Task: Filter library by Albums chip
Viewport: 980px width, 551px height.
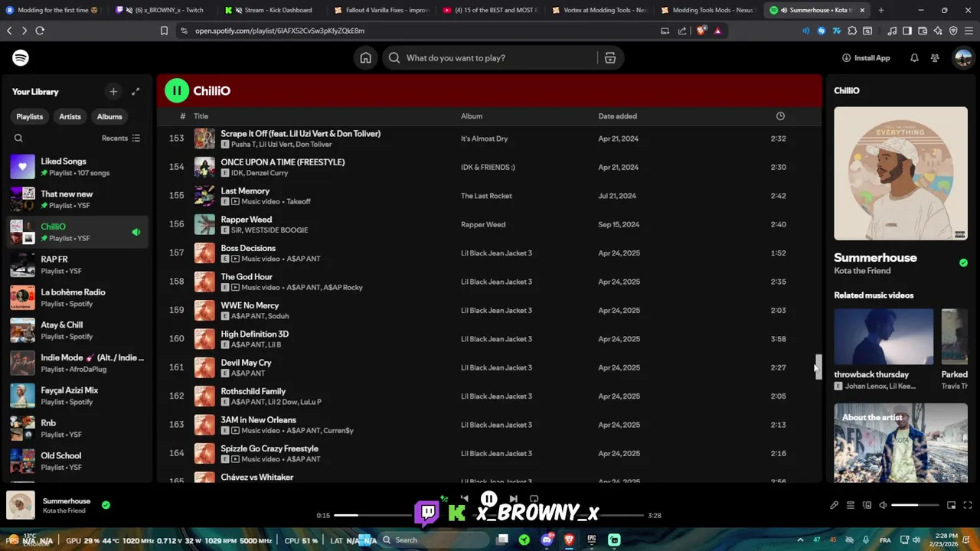Action: point(109,116)
